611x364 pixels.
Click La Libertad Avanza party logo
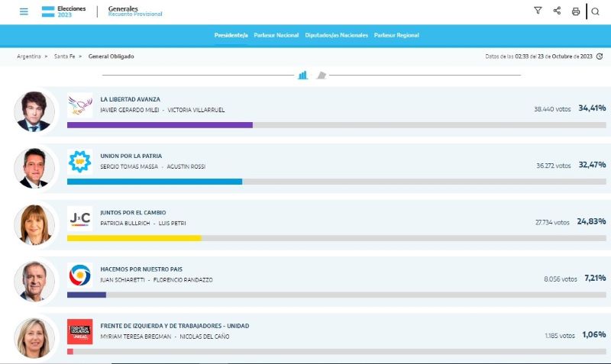tap(79, 105)
